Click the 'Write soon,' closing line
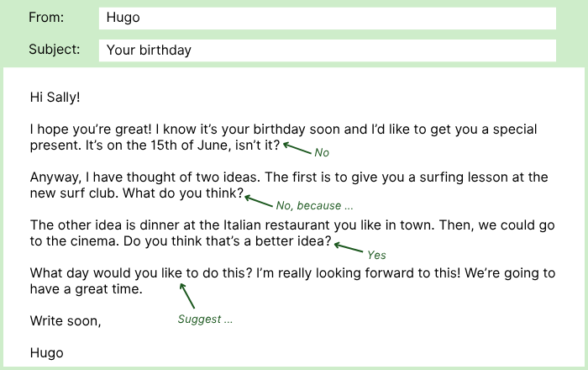Screen dimensions: 588x370 click(x=66, y=321)
